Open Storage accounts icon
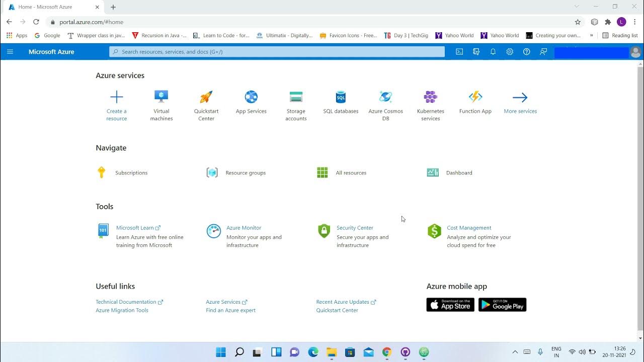 (296, 97)
